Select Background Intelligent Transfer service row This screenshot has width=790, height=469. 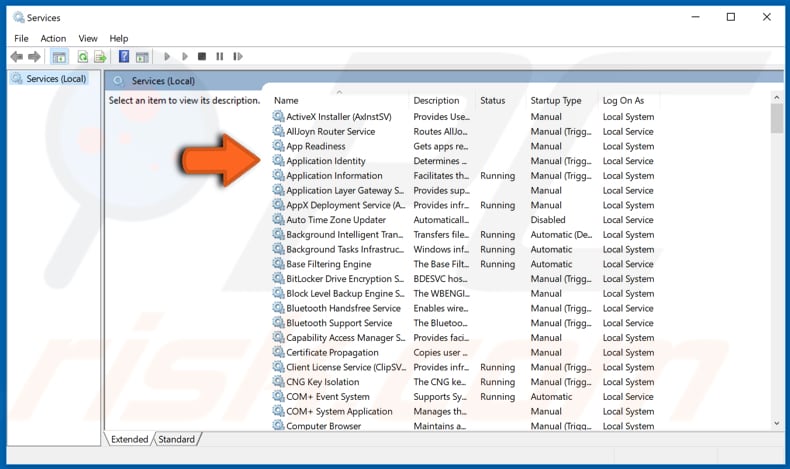pyautogui.click(x=464, y=234)
